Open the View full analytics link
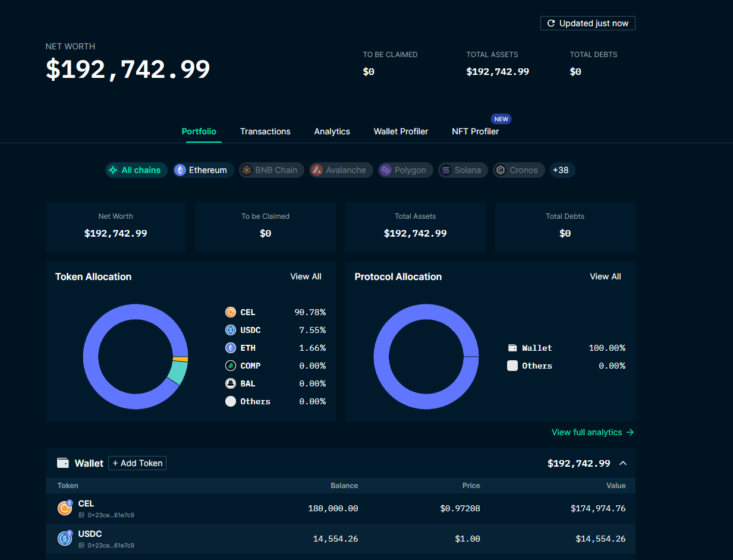This screenshot has width=733, height=560. pyautogui.click(x=592, y=432)
